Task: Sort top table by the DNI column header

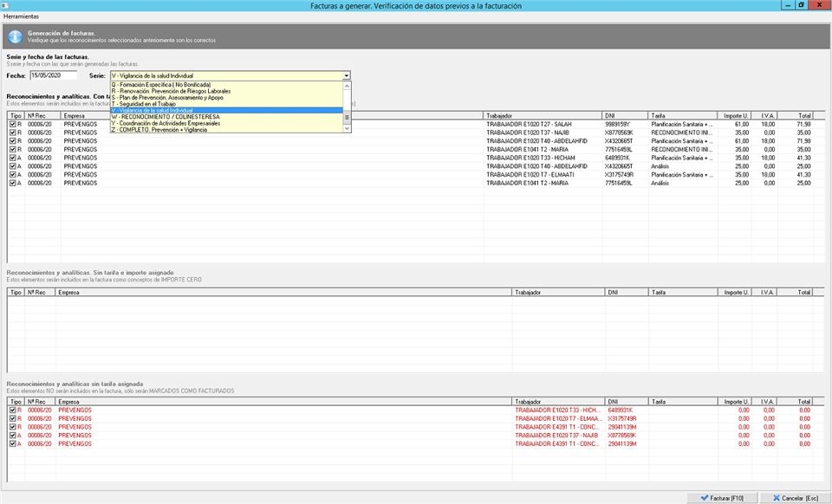Action: tap(624, 115)
